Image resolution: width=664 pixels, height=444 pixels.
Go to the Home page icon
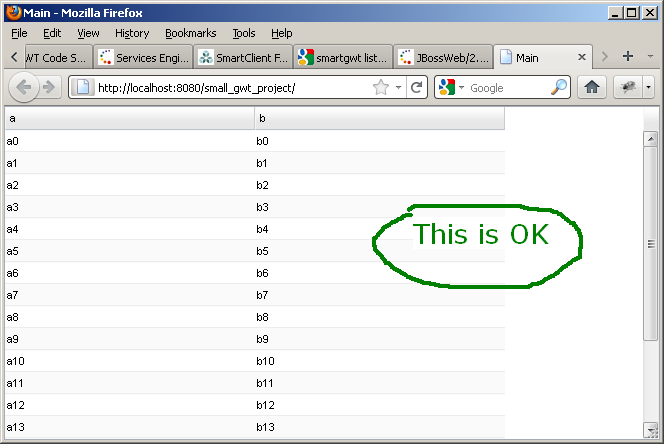tap(591, 88)
